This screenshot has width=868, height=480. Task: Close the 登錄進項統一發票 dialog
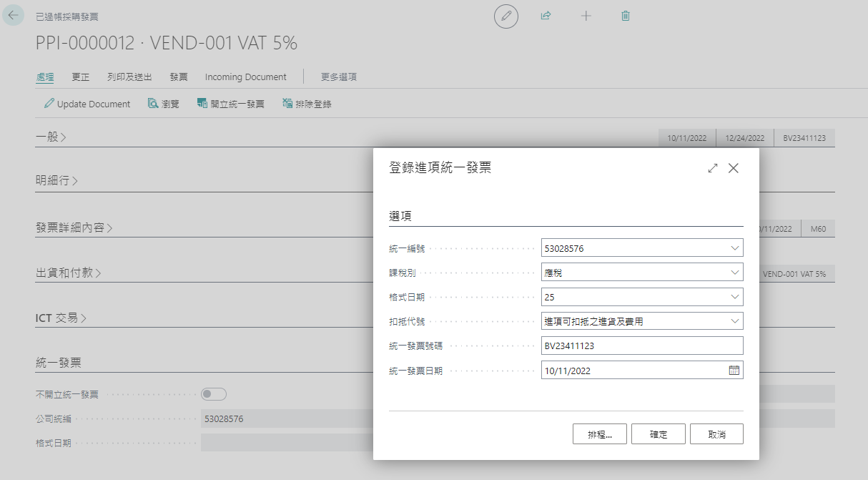733,168
